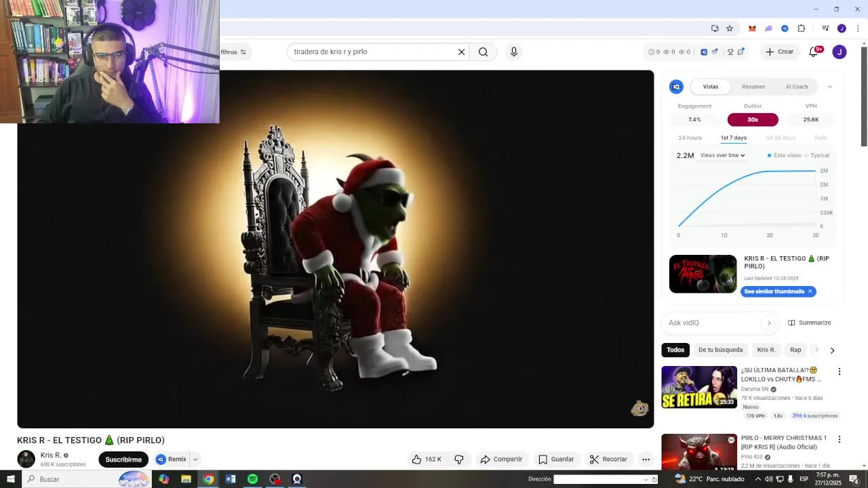Like the video with 162 K
Screen dimensions: 868x488
click(x=427, y=460)
